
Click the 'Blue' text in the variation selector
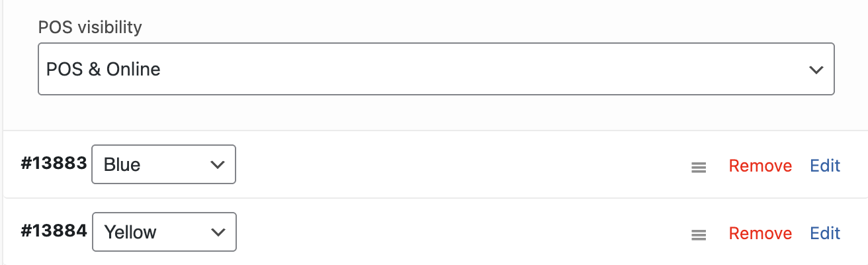click(x=122, y=165)
